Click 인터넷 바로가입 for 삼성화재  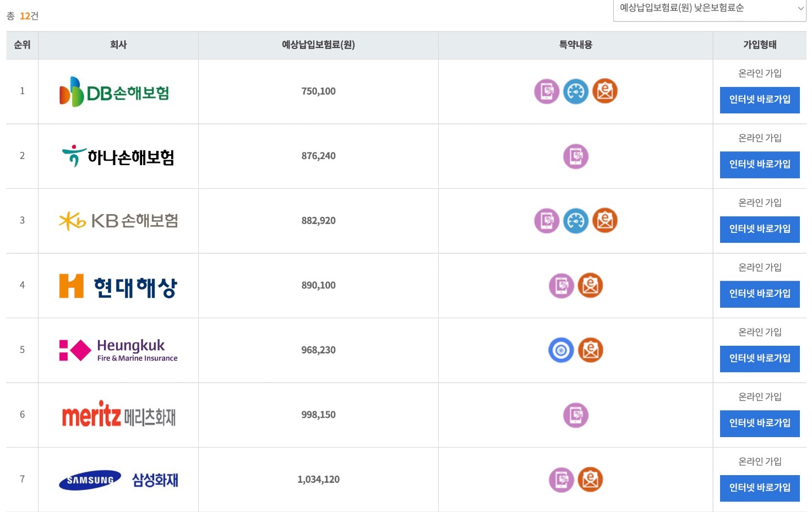[x=760, y=488]
